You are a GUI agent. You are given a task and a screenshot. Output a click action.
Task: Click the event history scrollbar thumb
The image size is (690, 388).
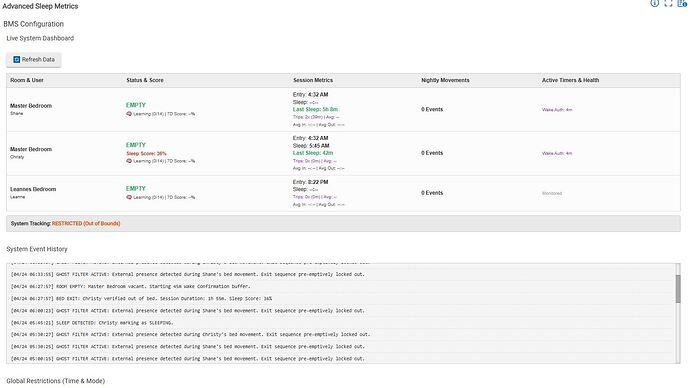tap(678, 289)
